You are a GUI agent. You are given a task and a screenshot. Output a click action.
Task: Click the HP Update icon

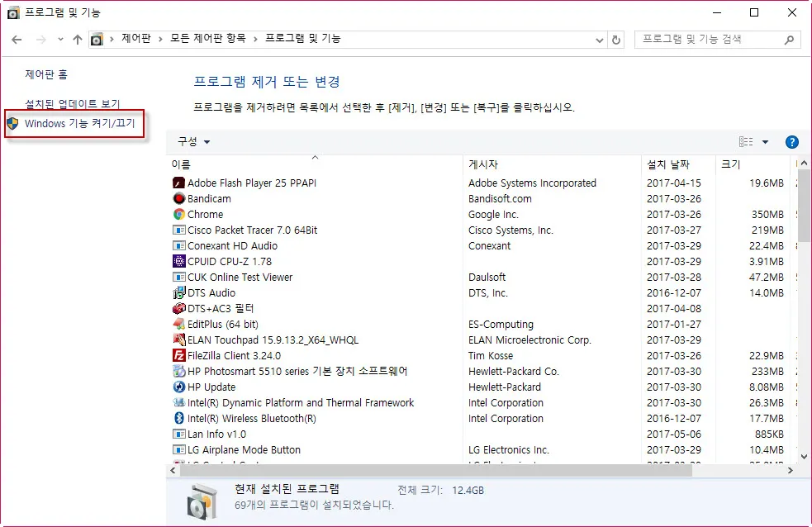pos(178,387)
